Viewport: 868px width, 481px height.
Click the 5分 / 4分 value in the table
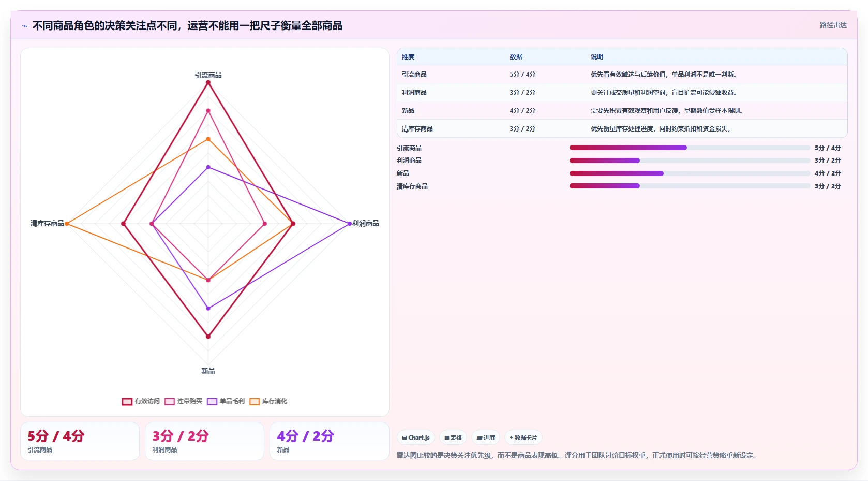522,75
